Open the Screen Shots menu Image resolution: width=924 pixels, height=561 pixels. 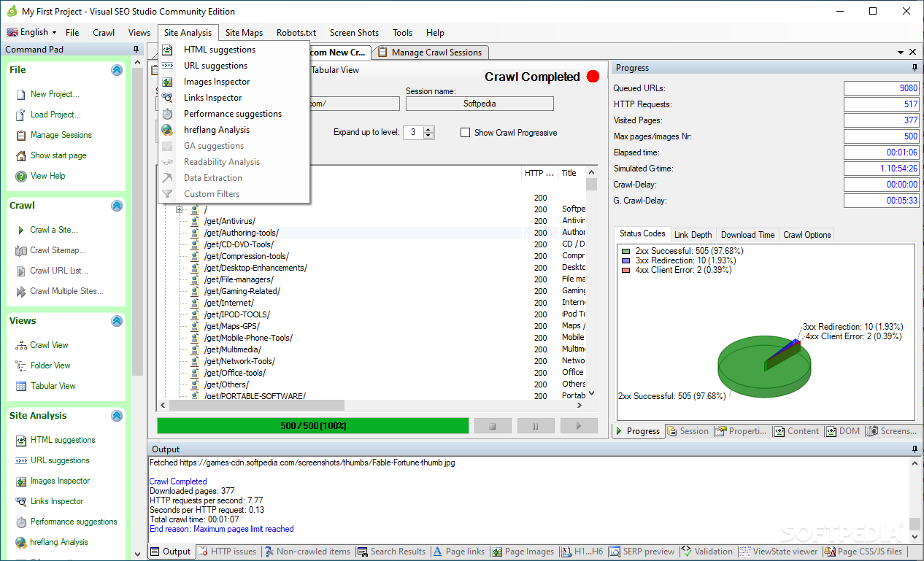coord(354,33)
